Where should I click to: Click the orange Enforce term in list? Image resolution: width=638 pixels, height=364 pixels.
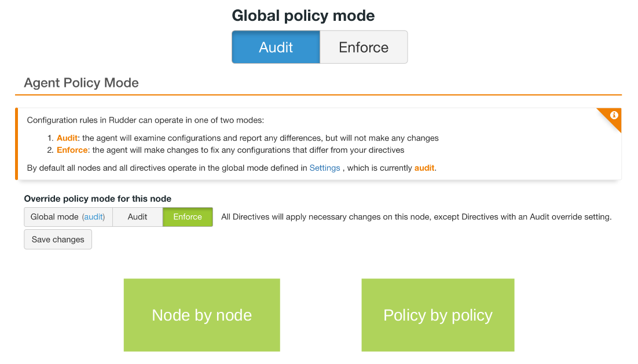coord(72,150)
